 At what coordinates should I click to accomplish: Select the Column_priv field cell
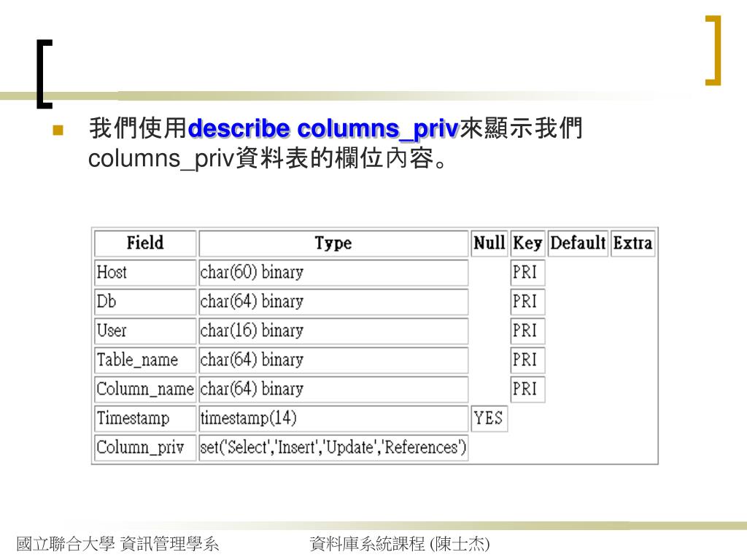pyautogui.click(x=145, y=447)
